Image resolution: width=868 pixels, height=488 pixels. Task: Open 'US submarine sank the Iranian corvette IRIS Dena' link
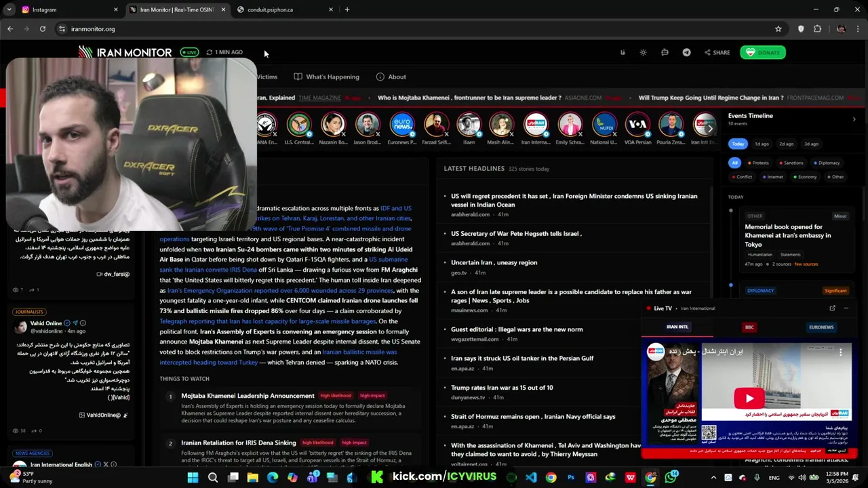click(283, 264)
